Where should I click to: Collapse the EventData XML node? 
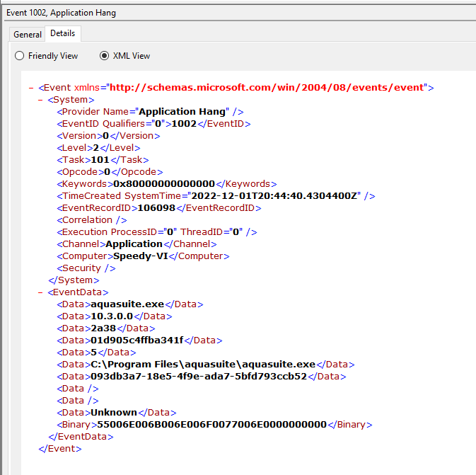[x=40, y=292]
